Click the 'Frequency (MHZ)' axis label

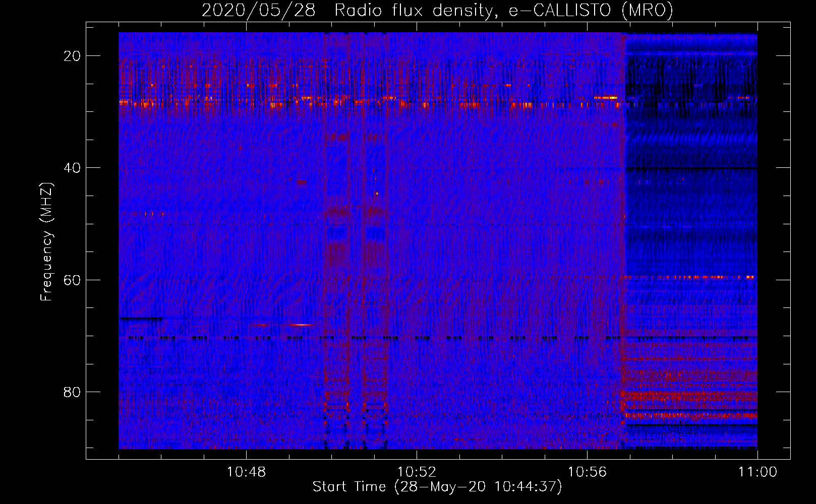tap(46, 242)
